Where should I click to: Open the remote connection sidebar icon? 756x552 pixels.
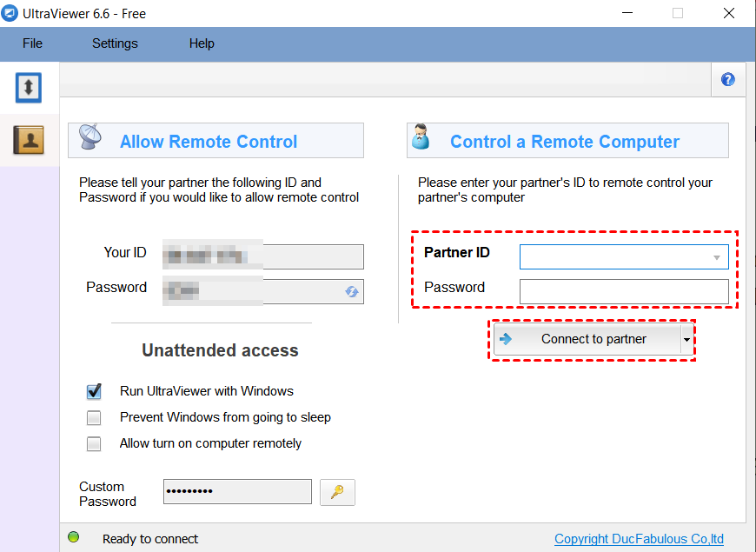click(29, 88)
